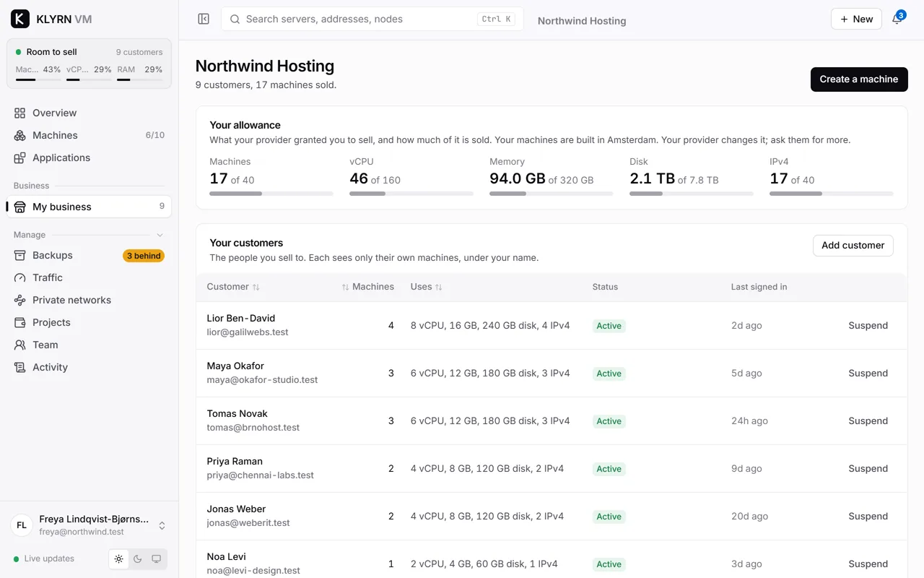Screen dimensions: 924x578
Task: Sort the table by the Machines column
Action: (368, 287)
